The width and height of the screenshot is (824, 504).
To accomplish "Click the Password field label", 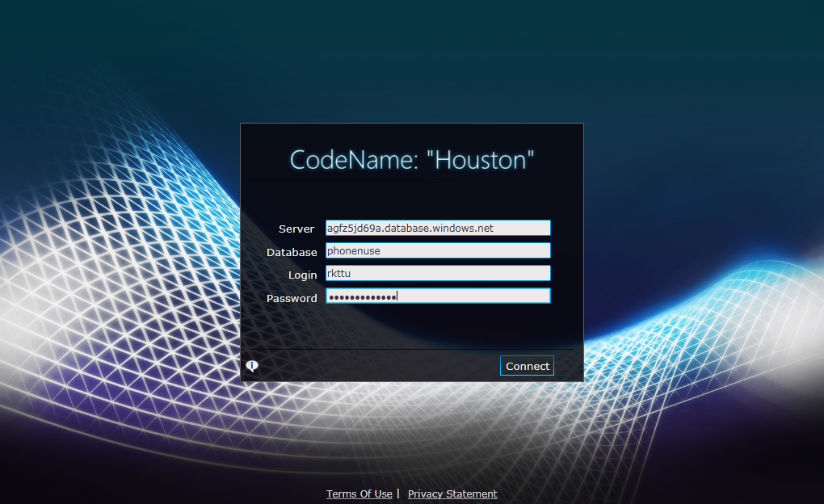I will click(x=292, y=298).
